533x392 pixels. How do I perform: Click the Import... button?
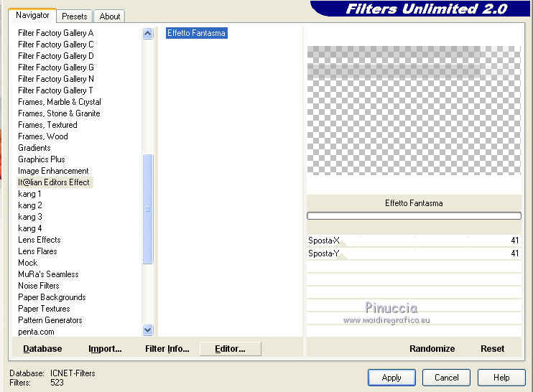pyautogui.click(x=105, y=348)
